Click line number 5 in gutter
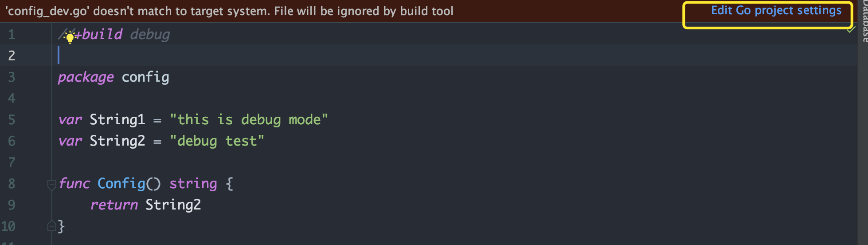The height and width of the screenshot is (245, 868). pyautogui.click(x=12, y=120)
